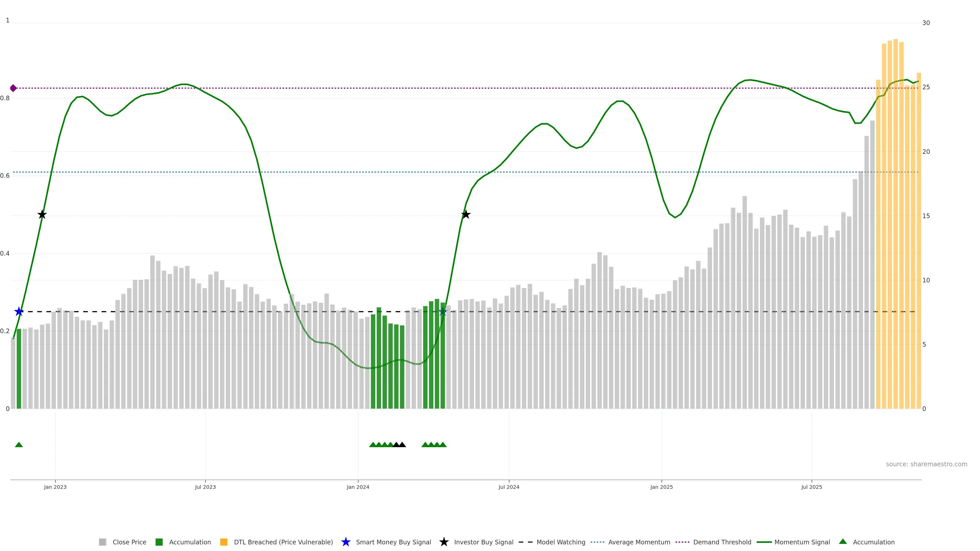Click the blue star at the left start of the dashed line

pyautogui.click(x=19, y=312)
